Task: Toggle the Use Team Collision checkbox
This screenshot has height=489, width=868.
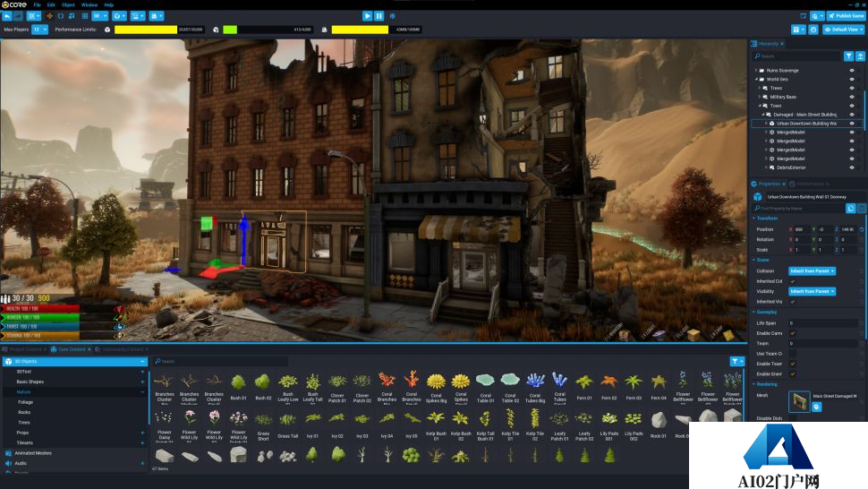Action: point(793,354)
